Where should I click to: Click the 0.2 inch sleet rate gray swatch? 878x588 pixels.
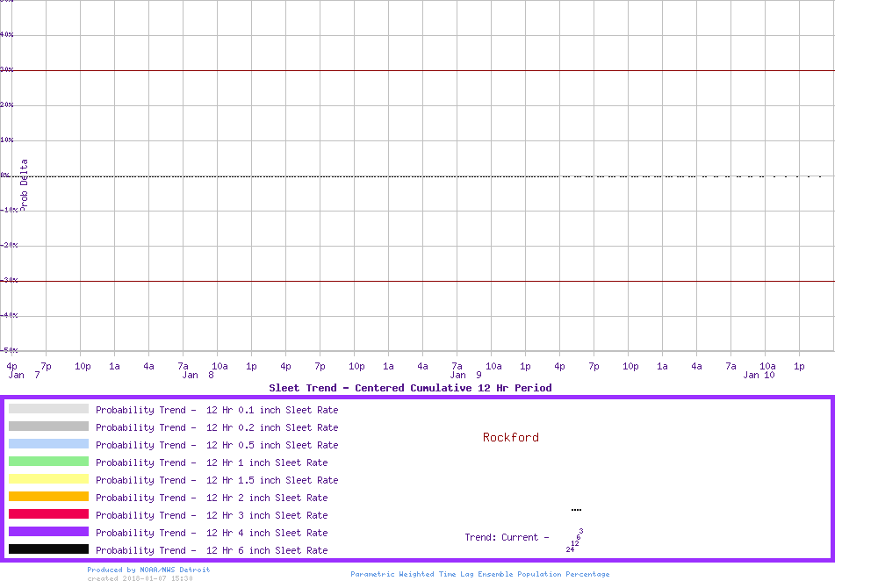point(48,427)
